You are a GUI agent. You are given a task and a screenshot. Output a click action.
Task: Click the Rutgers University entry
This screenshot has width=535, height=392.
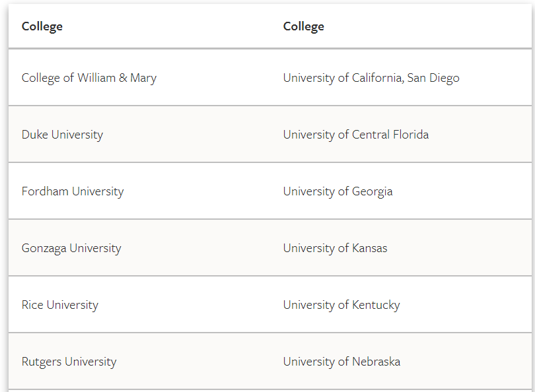(x=69, y=362)
